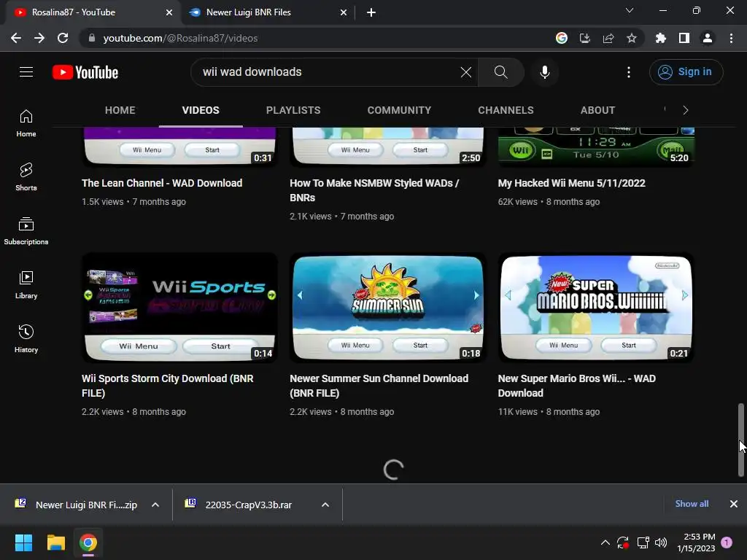The height and width of the screenshot is (560, 747).
Task: Toggle Chrome side panel icon
Action: click(684, 38)
